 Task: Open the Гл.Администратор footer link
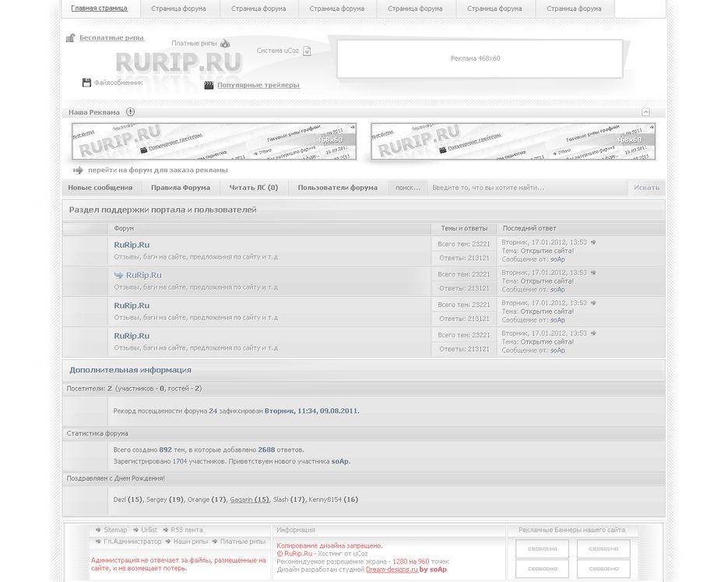[x=132, y=541]
